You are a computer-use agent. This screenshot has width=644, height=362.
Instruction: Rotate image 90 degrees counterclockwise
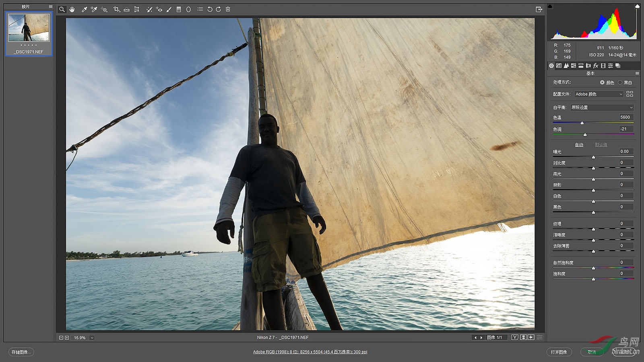coord(209,9)
